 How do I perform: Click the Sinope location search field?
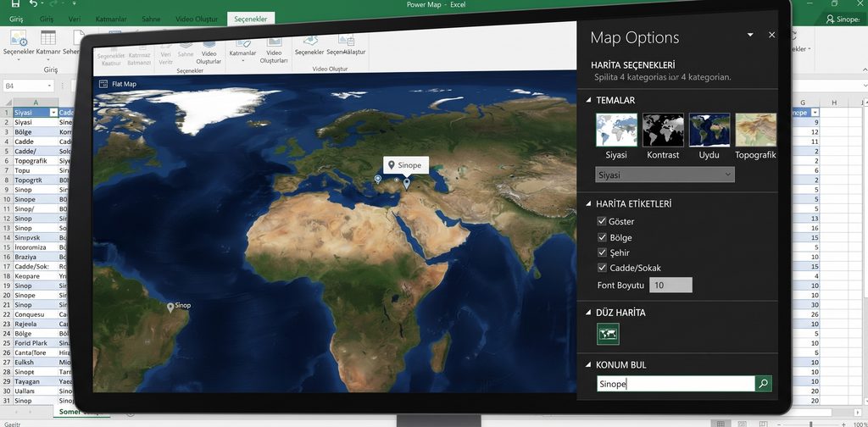click(x=676, y=383)
